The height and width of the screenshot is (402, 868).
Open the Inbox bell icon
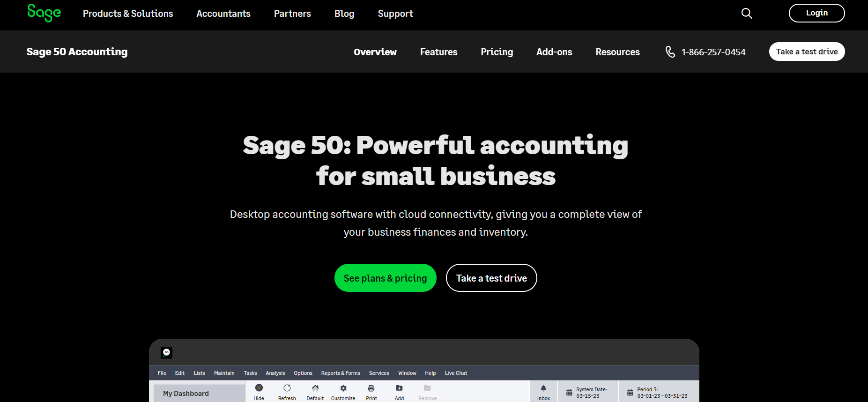(543, 388)
